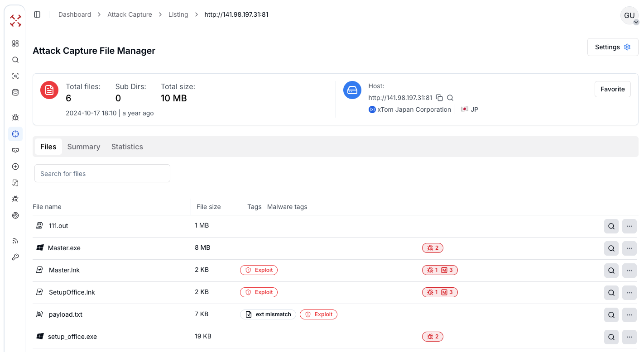Open the API key icon in sidebar

pos(15,257)
